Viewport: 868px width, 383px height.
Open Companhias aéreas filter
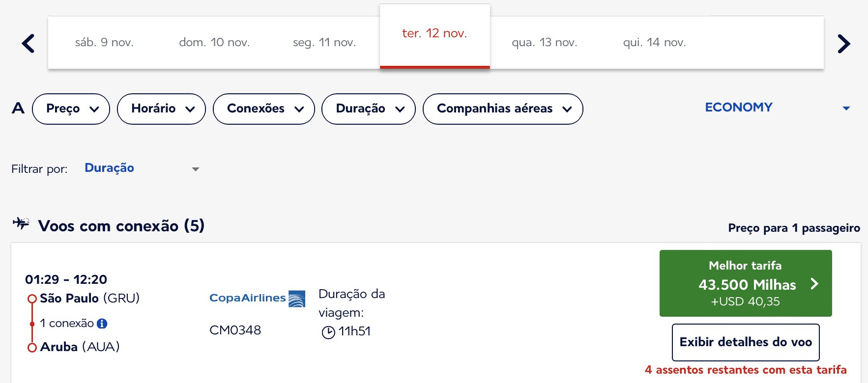[x=503, y=109]
